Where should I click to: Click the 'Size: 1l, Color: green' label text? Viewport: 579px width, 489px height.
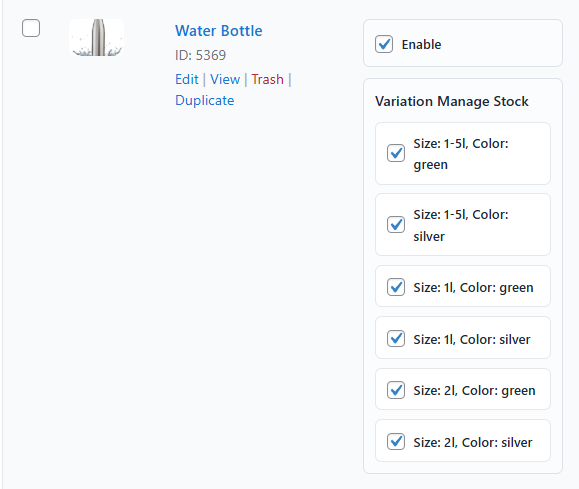(x=473, y=287)
